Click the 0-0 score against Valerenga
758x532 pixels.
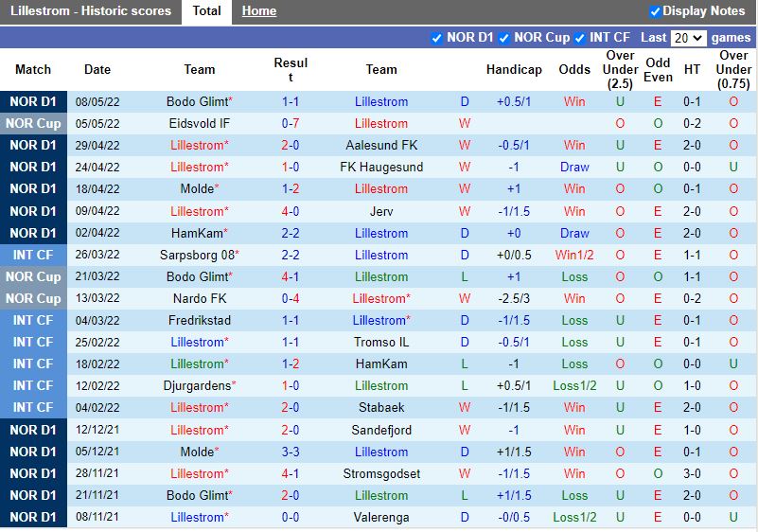291,517
